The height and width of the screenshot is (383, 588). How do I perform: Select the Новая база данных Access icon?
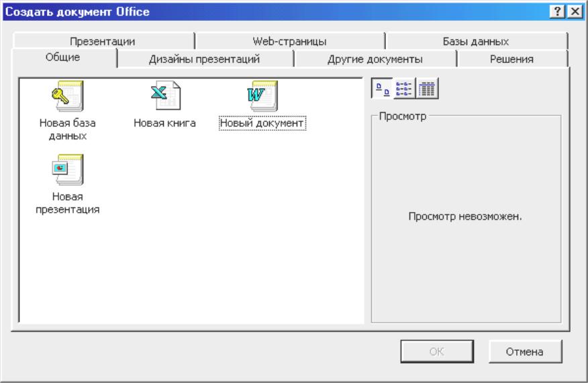coord(68,96)
